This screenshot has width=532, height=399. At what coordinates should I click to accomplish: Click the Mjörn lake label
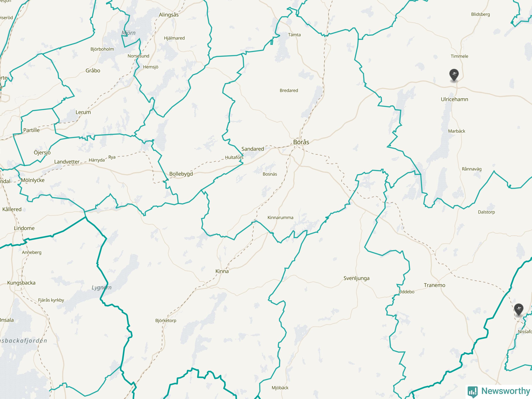pyautogui.click(x=128, y=33)
